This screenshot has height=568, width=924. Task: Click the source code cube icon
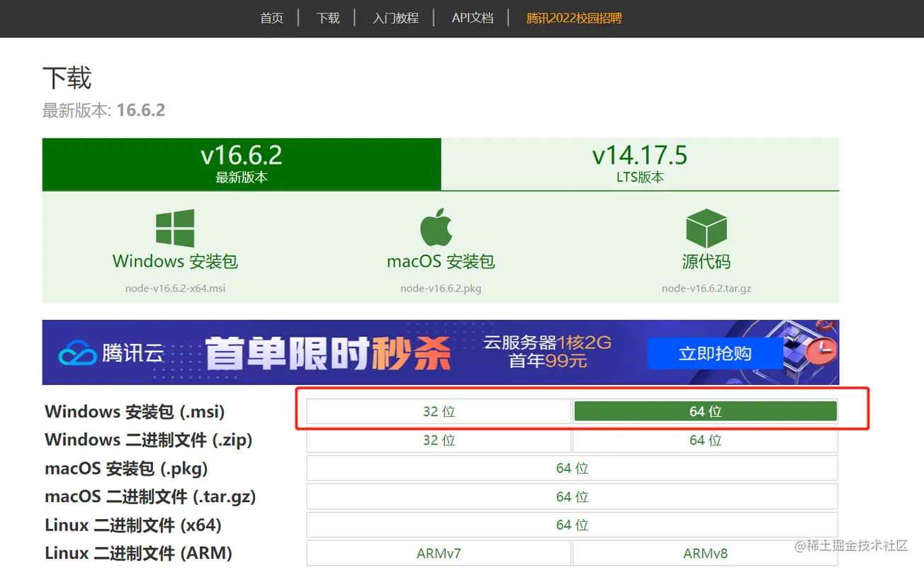click(706, 228)
